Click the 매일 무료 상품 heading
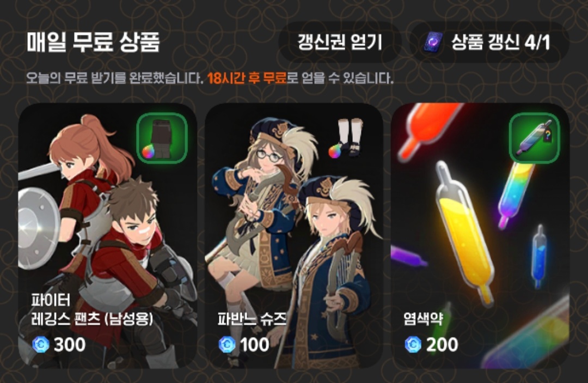This screenshot has height=383, width=588. [x=94, y=41]
